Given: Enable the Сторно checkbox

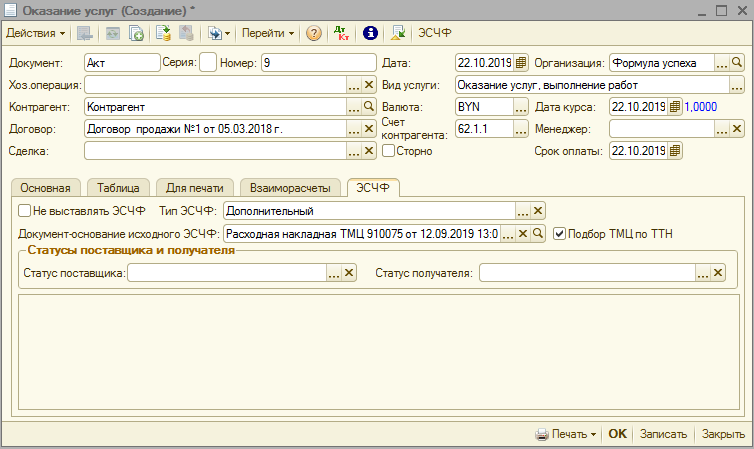Looking at the screenshot, I should (x=388, y=151).
